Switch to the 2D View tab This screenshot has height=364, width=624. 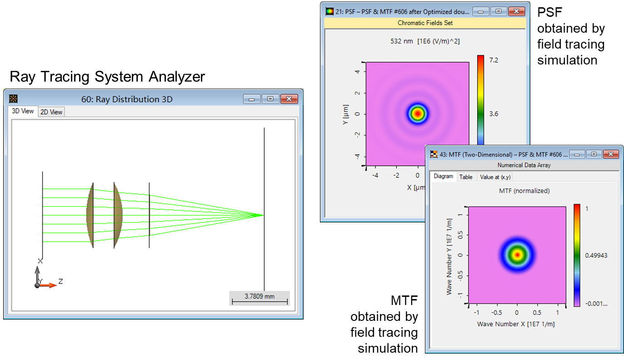pos(51,112)
